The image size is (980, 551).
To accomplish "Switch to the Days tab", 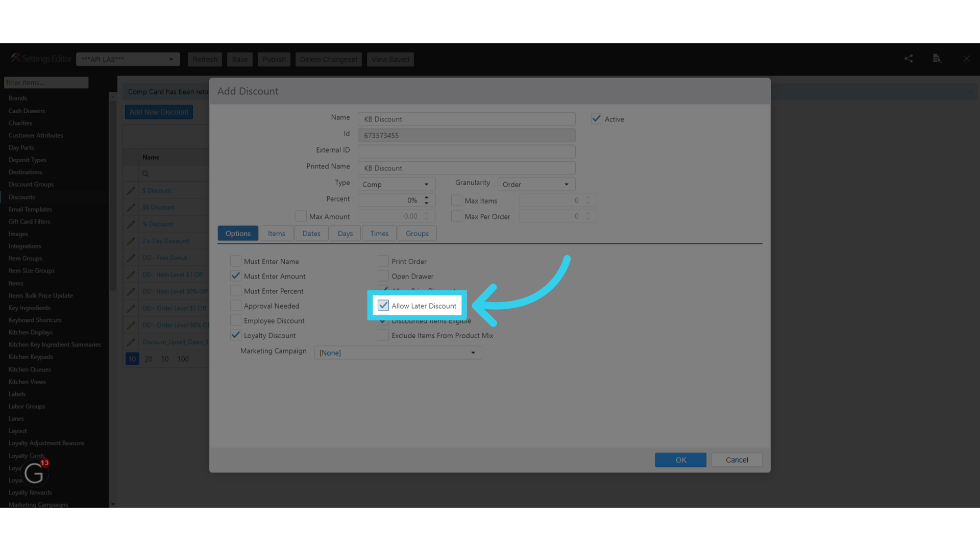I will [345, 233].
